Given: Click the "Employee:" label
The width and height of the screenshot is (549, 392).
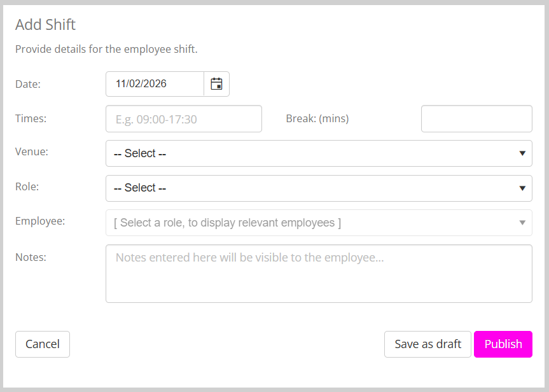Looking at the screenshot, I should coord(40,221).
